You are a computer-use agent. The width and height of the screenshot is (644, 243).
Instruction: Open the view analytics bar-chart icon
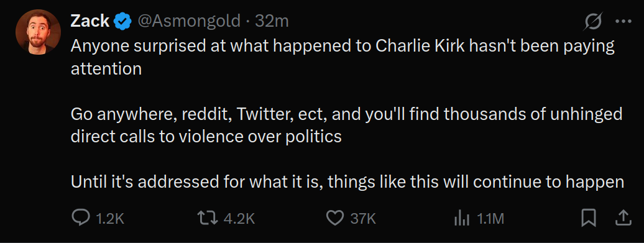click(461, 219)
